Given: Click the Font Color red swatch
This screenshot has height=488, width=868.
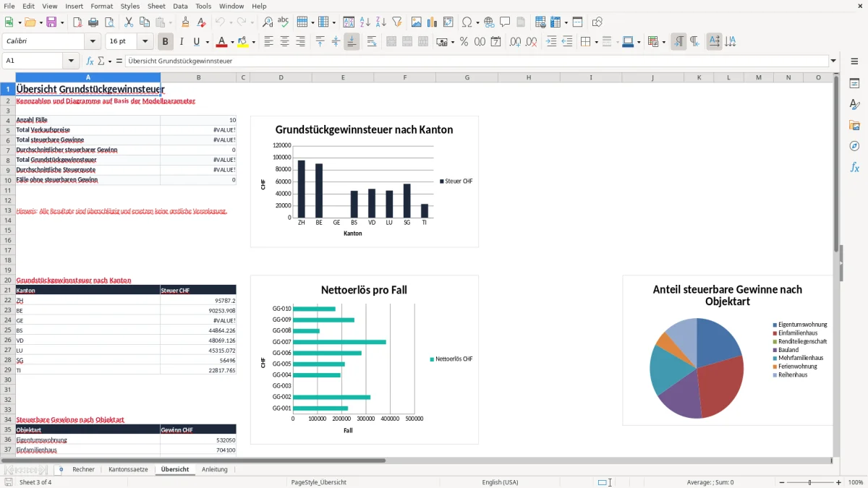Looking at the screenshot, I should coord(222,42).
